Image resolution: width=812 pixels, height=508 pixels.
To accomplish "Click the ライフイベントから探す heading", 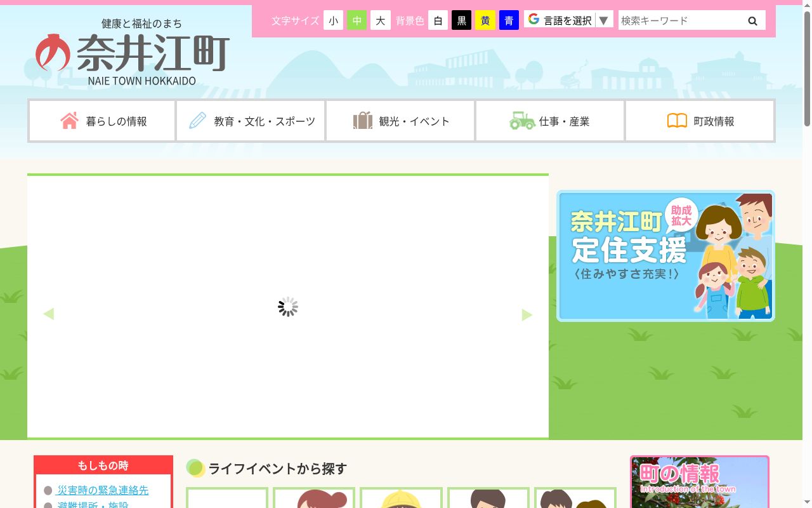I will tap(278, 469).
